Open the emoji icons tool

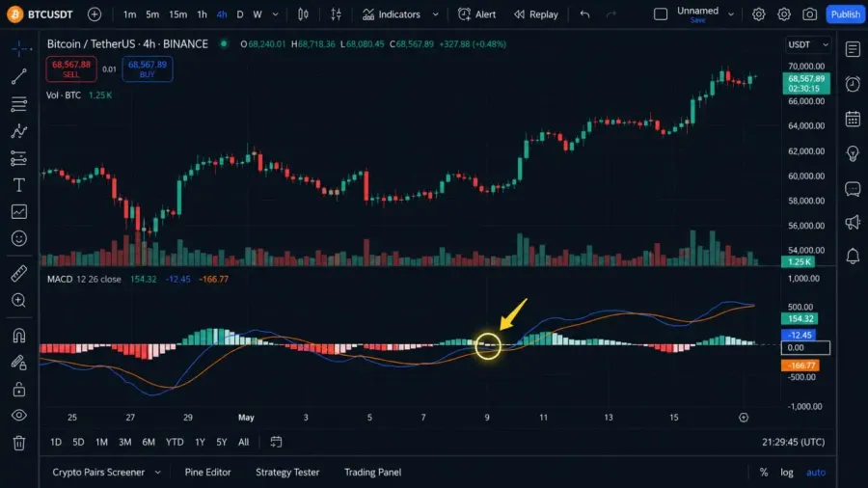click(x=19, y=238)
